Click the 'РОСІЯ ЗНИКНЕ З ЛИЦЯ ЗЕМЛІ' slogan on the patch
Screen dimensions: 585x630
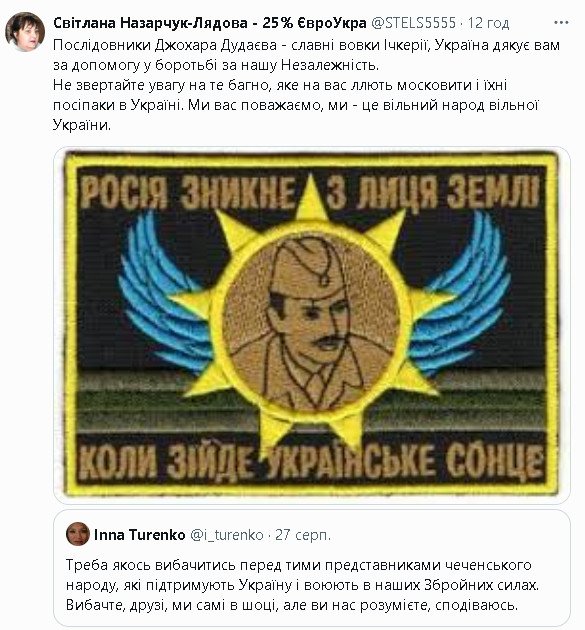coord(310,193)
